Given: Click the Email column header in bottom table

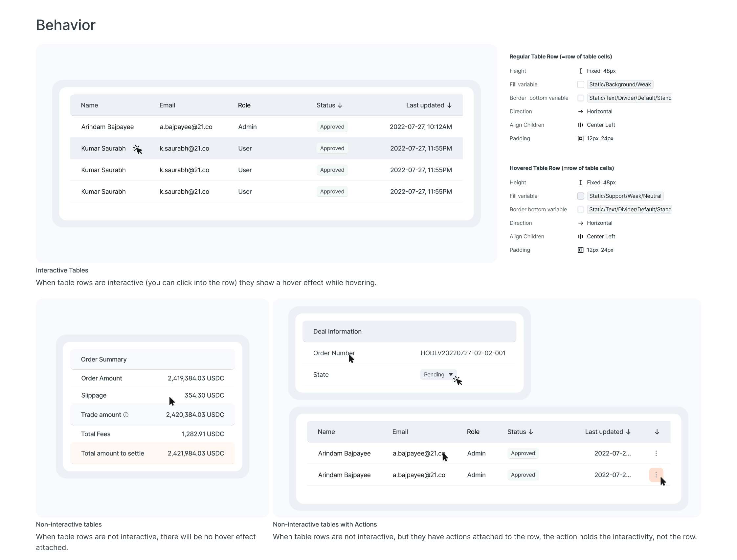Looking at the screenshot, I should point(400,432).
